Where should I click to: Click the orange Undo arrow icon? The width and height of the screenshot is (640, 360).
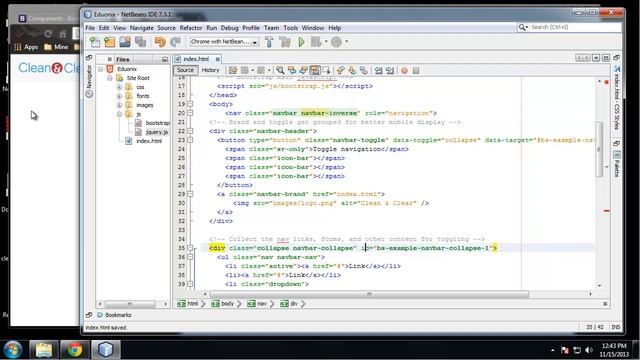[x=160, y=42]
